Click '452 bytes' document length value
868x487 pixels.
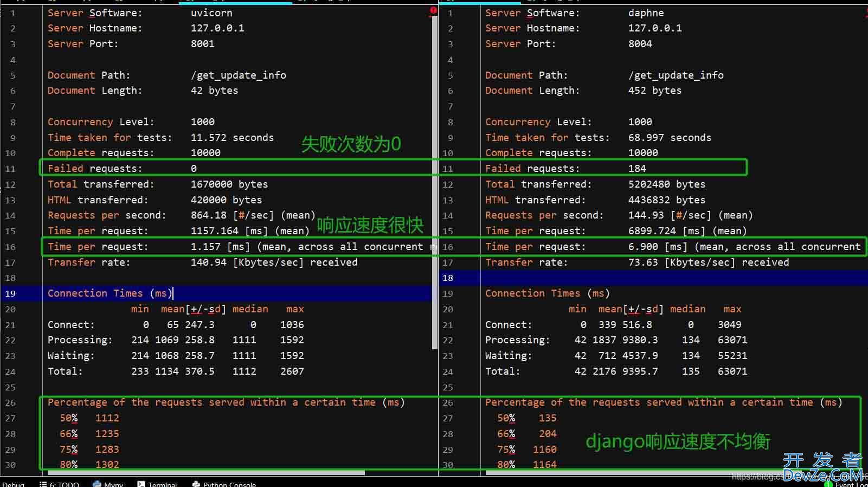tap(654, 91)
